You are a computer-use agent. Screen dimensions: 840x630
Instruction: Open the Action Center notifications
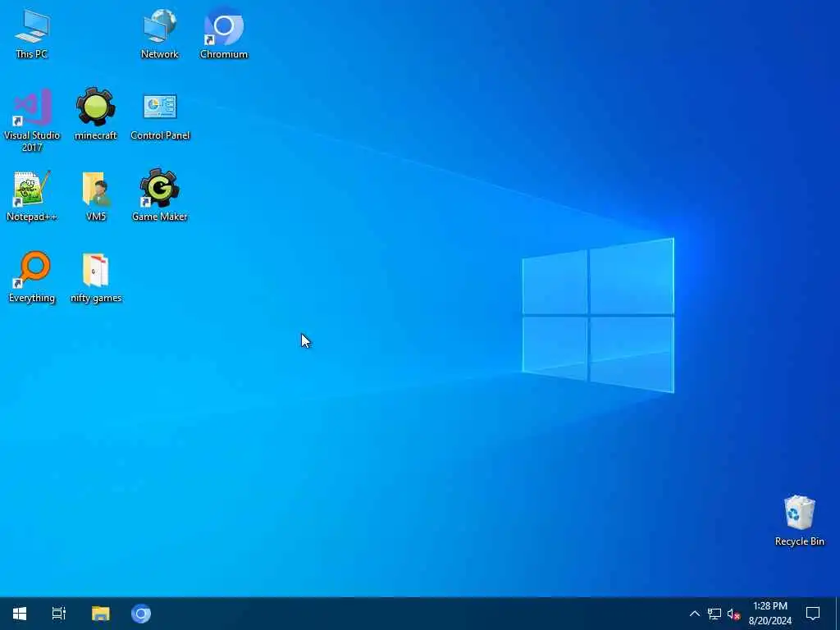click(813, 614)
